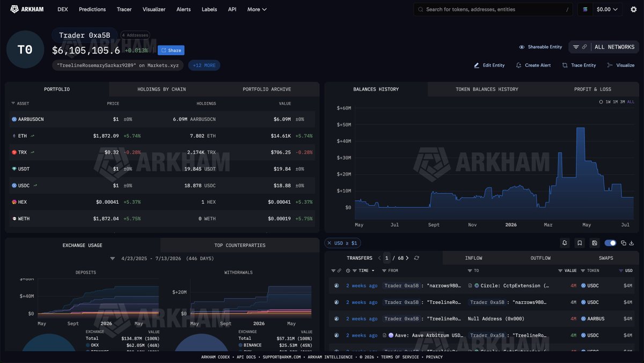
Task: Open the Circle: CctpExtension address link
Action: [x=515, y=286]
